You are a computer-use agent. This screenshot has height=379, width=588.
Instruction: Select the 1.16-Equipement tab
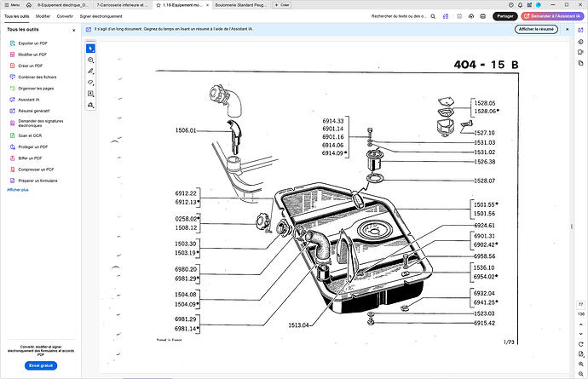click(x=182, y=5)
